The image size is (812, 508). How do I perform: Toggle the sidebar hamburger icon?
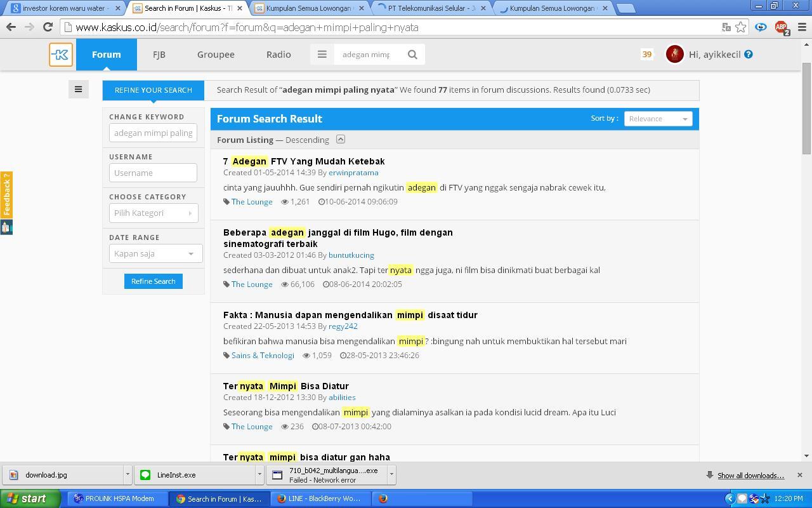79,90
